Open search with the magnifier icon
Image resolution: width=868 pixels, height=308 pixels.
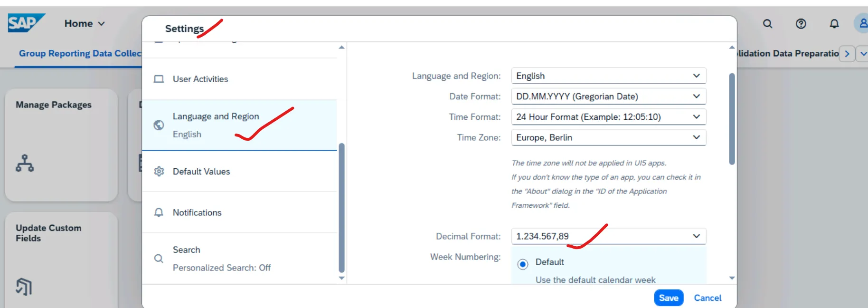(x=767, y=24)
